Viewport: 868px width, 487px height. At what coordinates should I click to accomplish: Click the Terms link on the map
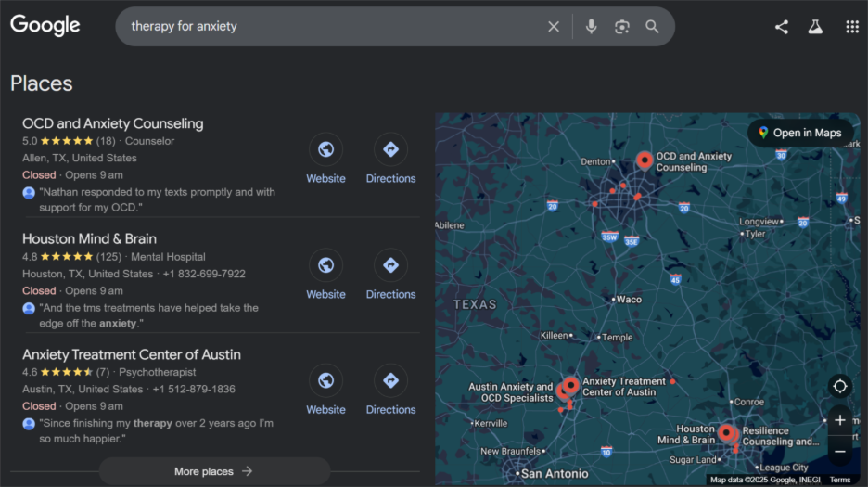coord(840,480)
